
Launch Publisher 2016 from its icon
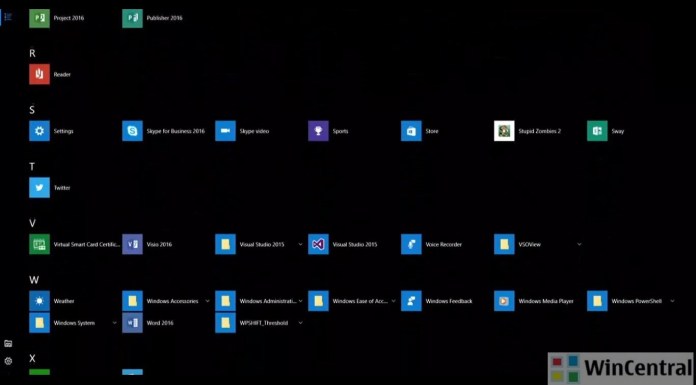(132, 18)
